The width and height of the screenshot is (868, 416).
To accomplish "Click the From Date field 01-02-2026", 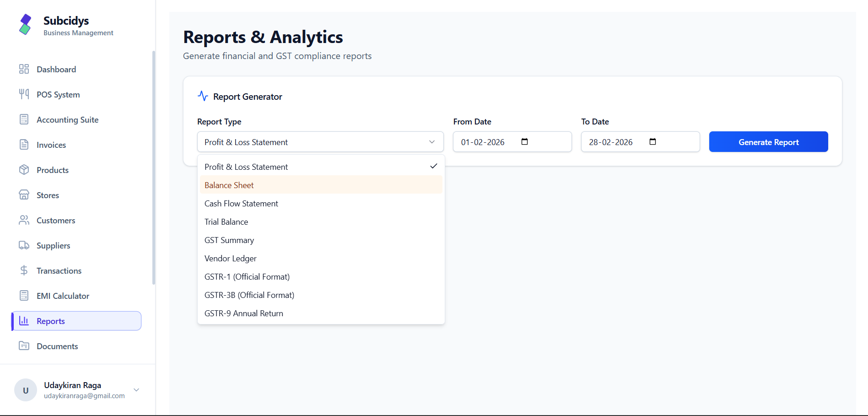I will point(512,142).
